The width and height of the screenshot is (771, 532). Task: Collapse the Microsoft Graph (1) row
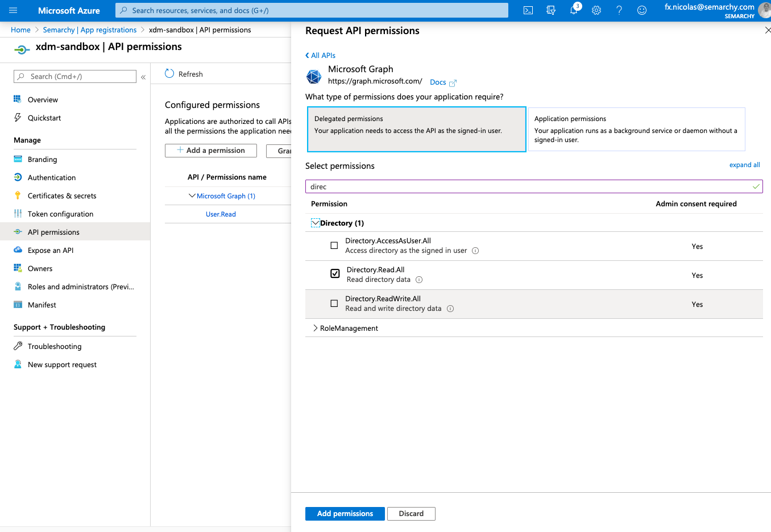tap(192, 196)
